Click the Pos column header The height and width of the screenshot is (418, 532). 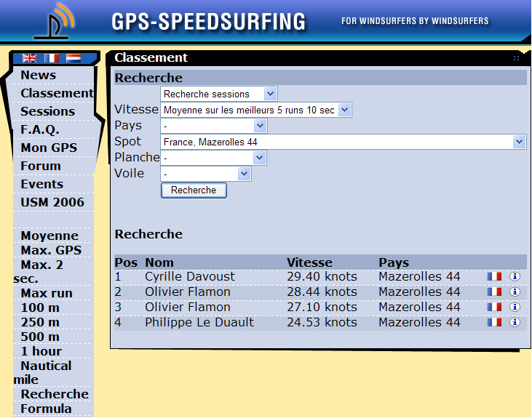126,262
